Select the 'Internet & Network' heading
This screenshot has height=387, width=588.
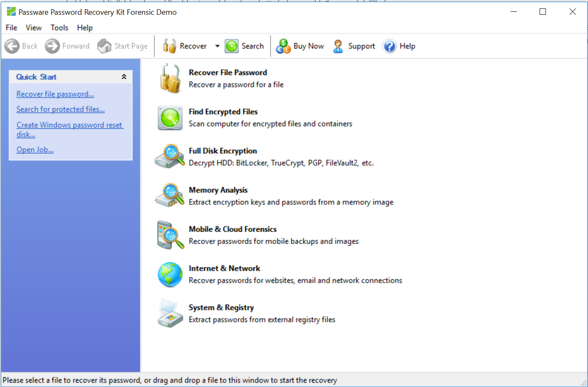point(224,268)
